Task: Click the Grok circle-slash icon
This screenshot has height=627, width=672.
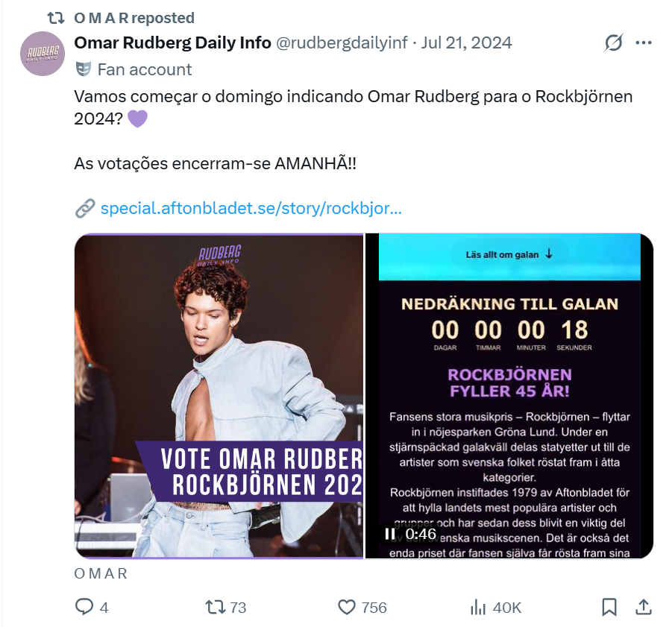Action: pyautogui.click(x=613, y=42)
